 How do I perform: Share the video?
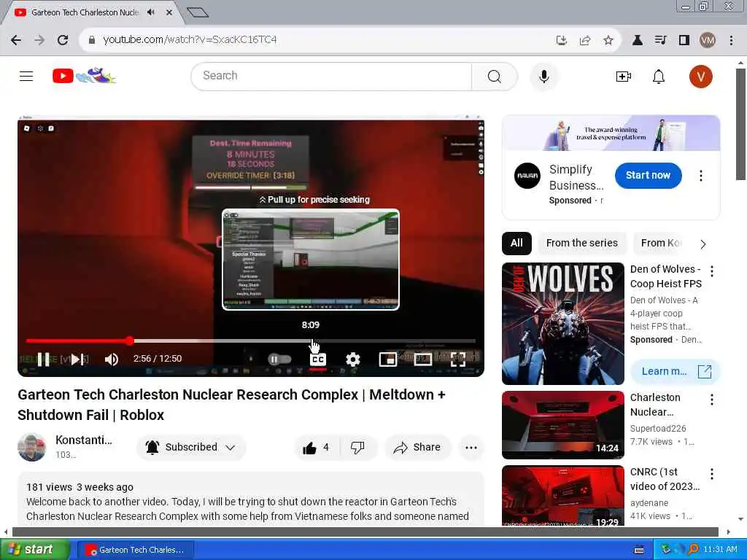click(417, 447)
